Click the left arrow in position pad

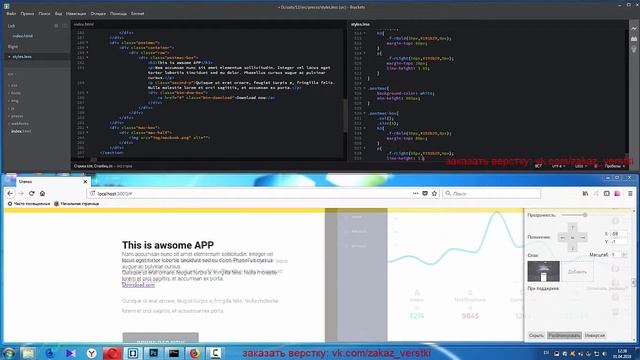(x=562, y=238)
